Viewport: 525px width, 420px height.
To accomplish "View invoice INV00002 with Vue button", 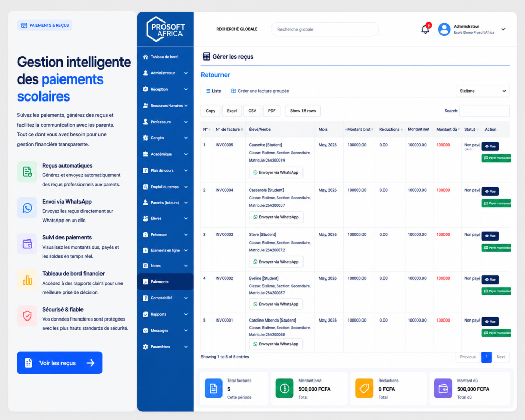I will [x=490, y=279].
